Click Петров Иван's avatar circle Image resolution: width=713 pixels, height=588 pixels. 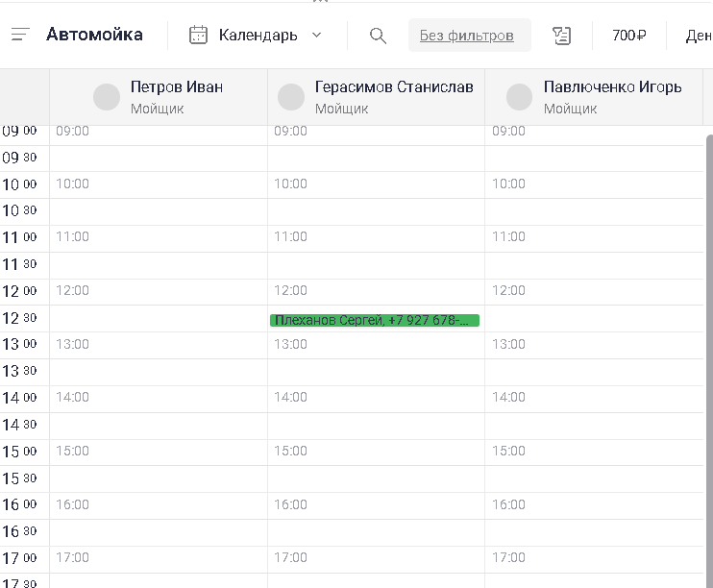[x=107, y=97]
